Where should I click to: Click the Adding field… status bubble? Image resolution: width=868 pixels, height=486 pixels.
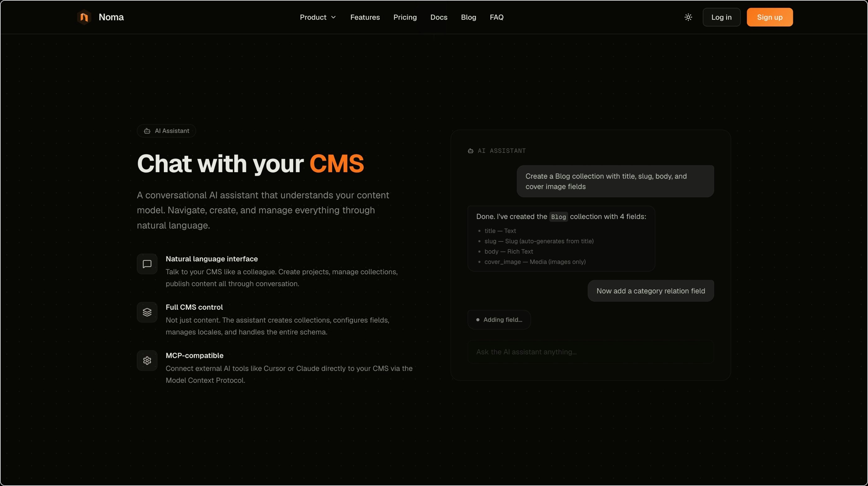click(x=499, y=320)
